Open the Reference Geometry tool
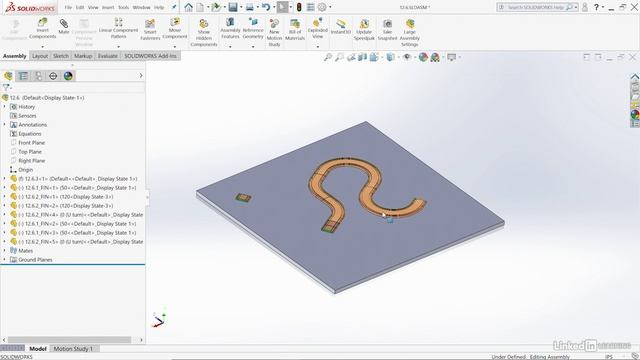Viewport: 640px width, 360px height. click(253, 29)
